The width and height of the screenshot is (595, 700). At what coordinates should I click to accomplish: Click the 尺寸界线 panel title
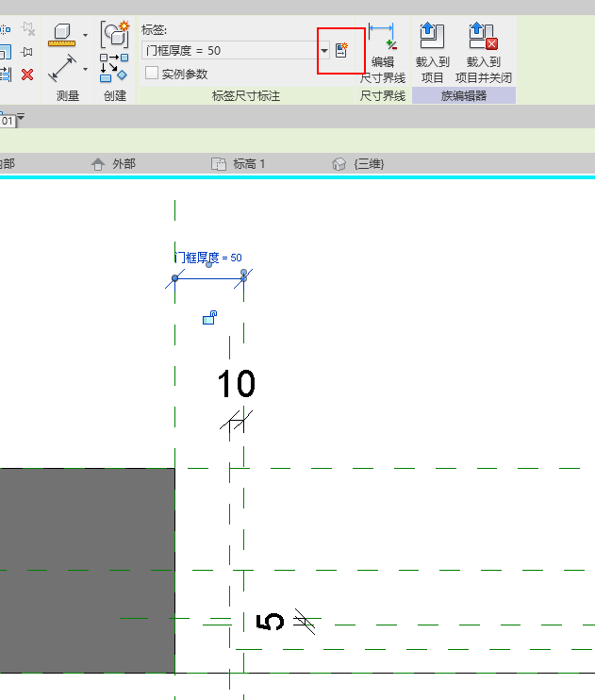click(383, 95)
